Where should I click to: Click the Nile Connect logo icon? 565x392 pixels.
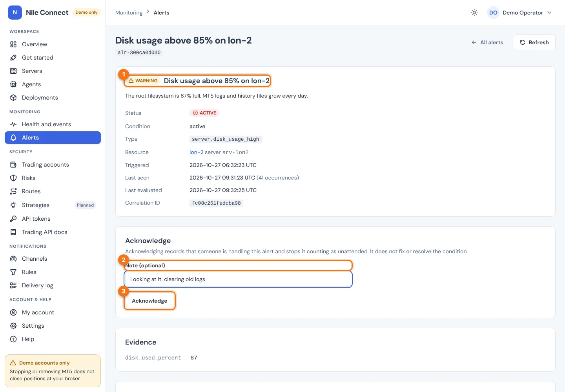pos(15,13)
